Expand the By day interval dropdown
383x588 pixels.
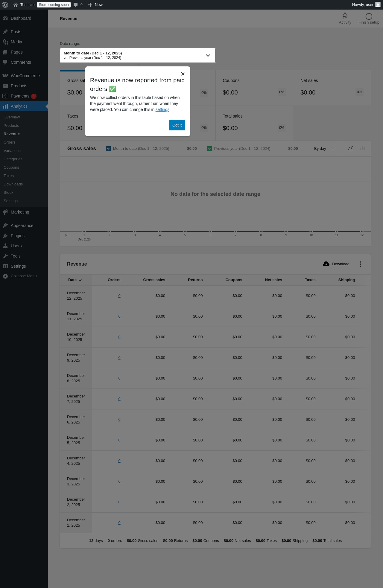[x=324, y=149]
